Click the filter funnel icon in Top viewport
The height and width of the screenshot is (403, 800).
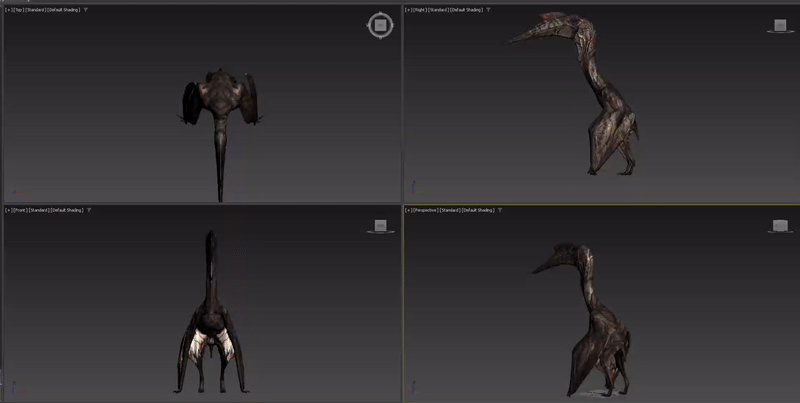pos(85,10)
